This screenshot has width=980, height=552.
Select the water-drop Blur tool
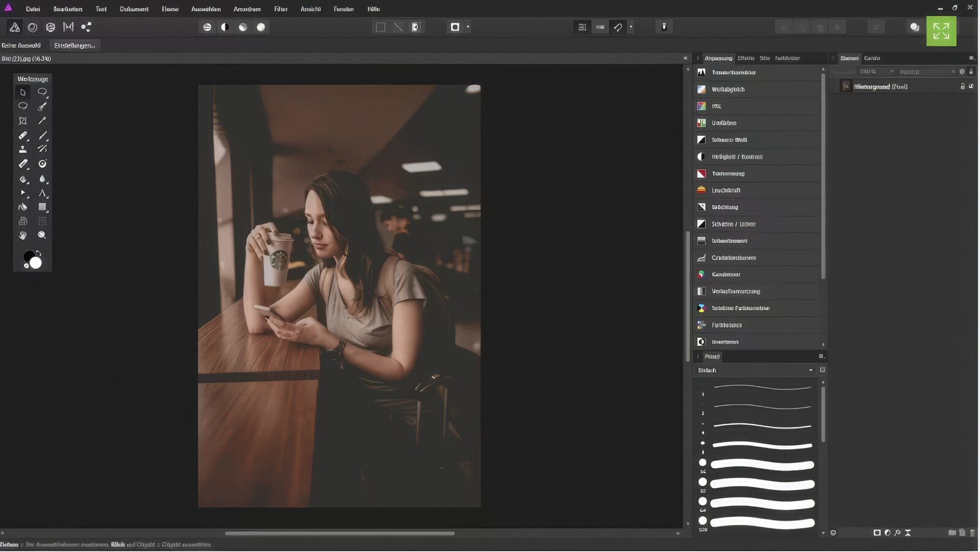pos(42,179)
